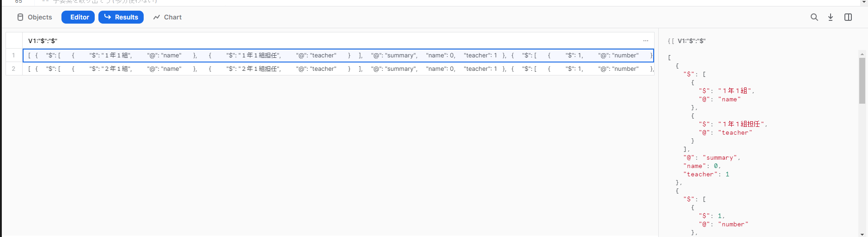Select result row number 1
This screenshot has width=868, height=237.
pos(14,56)
